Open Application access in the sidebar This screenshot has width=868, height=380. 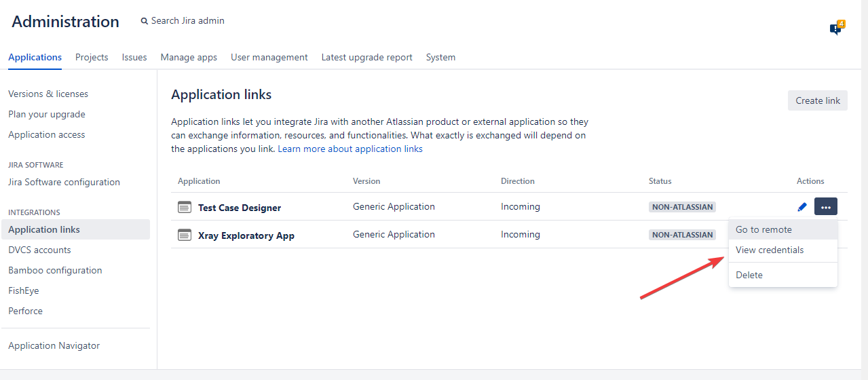(x=47, y=134)
